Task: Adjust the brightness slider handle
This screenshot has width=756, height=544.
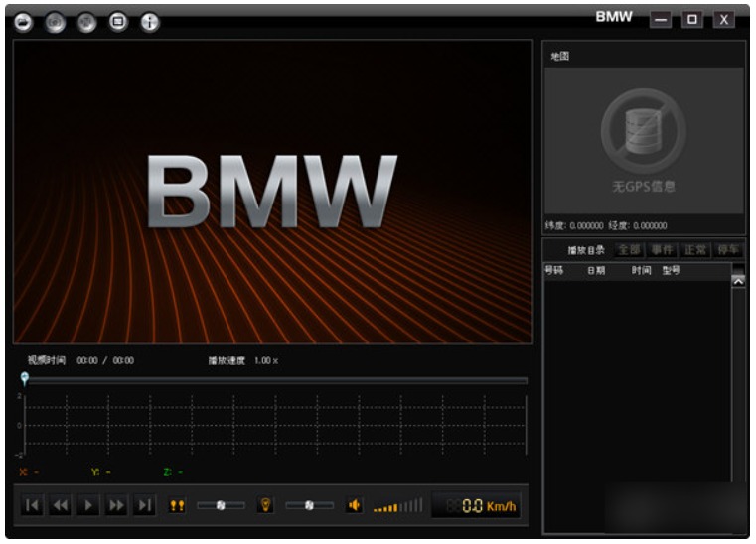Action: [x=309, y=505]
